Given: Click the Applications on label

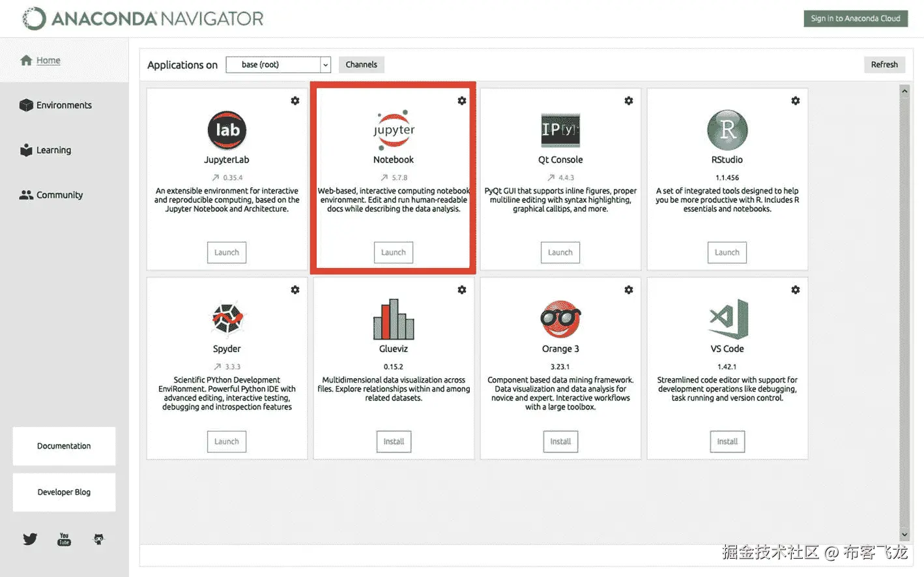Looking at the screenshot, I should click(182, 65).
